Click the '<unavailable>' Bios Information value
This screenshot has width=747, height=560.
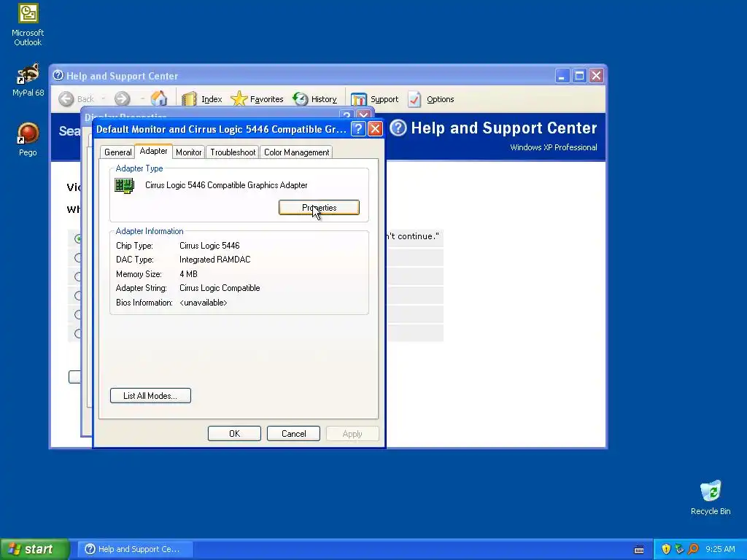pos(204,303)
